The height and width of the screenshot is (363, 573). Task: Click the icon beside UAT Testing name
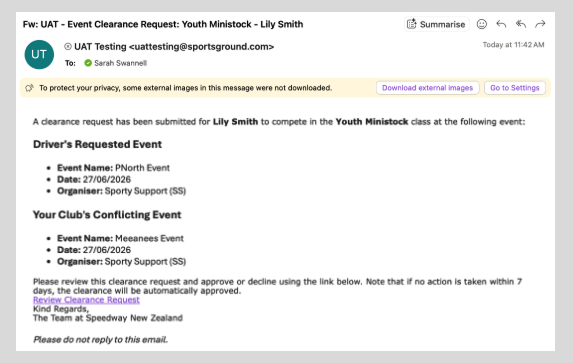[x=68, y=46]
